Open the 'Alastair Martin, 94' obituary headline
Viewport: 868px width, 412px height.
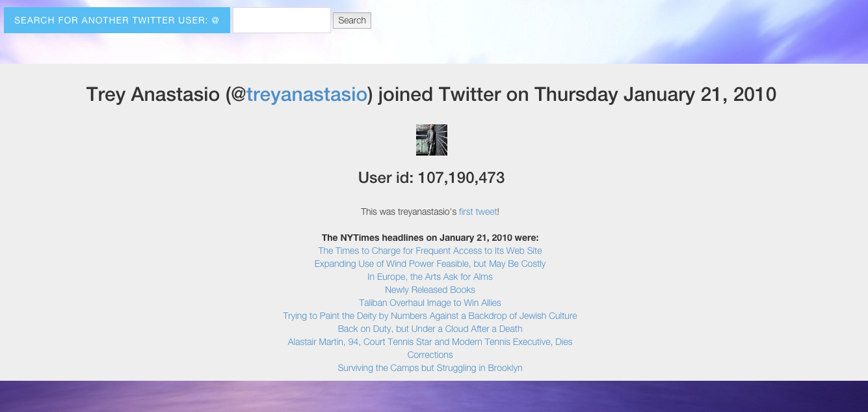[x=430, y=342]
